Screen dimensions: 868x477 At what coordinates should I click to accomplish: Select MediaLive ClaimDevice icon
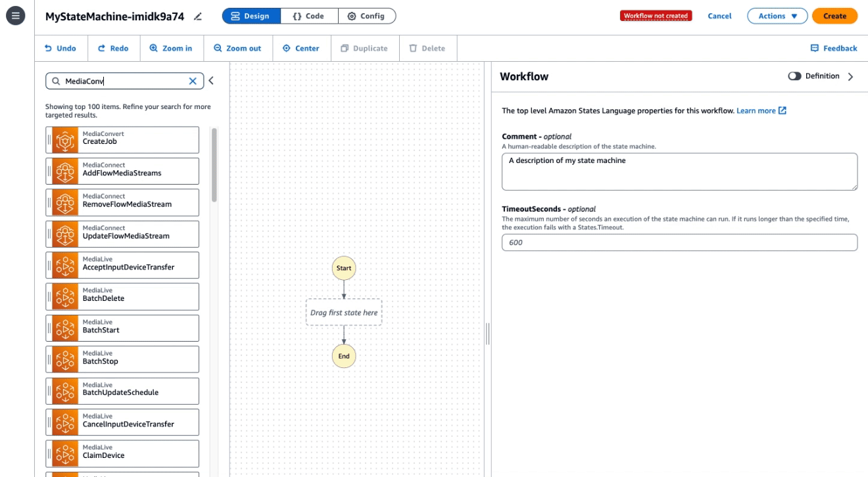pos(65,453)
